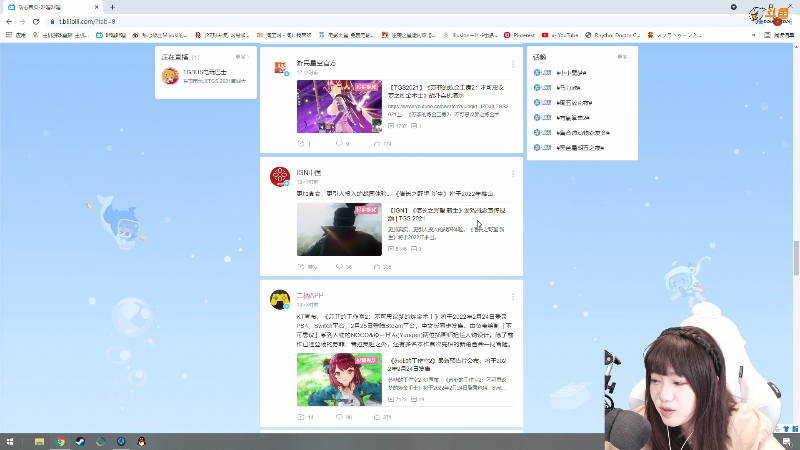Open the YouTube bookmark
Screen dimensions: 800x450
pos(560,35)
